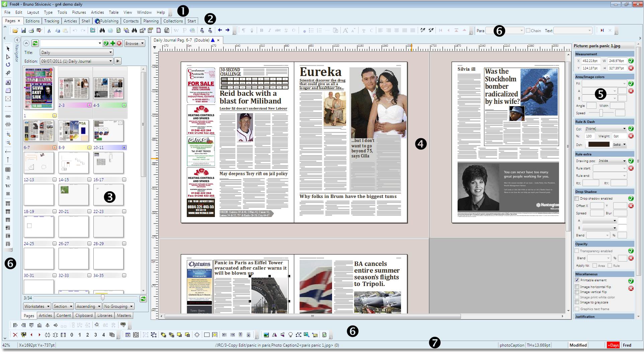Image resolution: width=644 pixels, height=357 pixels.
Task: Click the save floppy disk icon
Action: (23, 30)
